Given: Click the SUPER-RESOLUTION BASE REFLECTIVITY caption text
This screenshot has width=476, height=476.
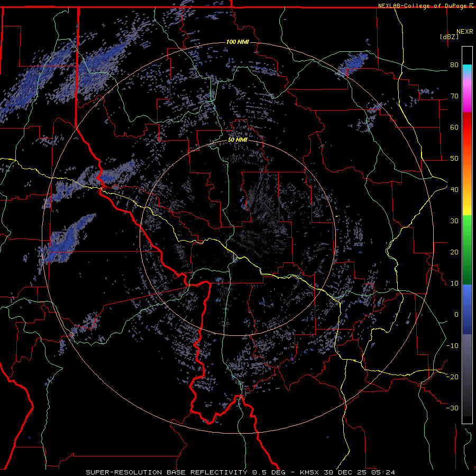Looking at the screenshot, I should click(167, 472).
